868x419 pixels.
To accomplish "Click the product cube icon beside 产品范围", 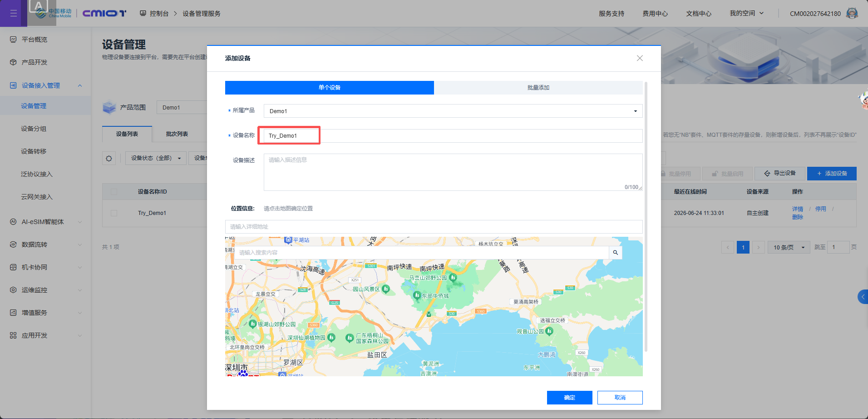I will pyautogui.click(x=109, y=107).
